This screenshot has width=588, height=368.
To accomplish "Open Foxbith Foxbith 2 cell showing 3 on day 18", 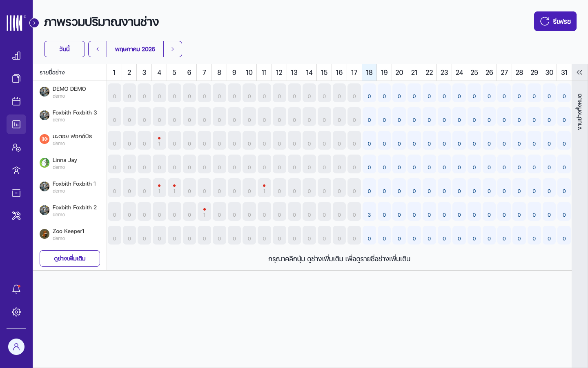I will tap(369, 211).
